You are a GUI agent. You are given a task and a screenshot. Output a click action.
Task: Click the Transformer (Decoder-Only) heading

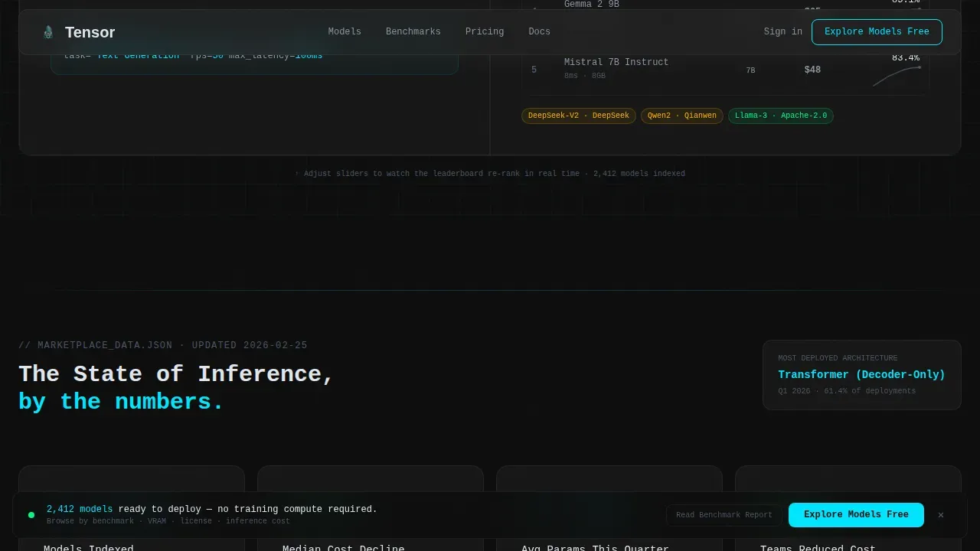pyautogui.click(x=861, y=375)
